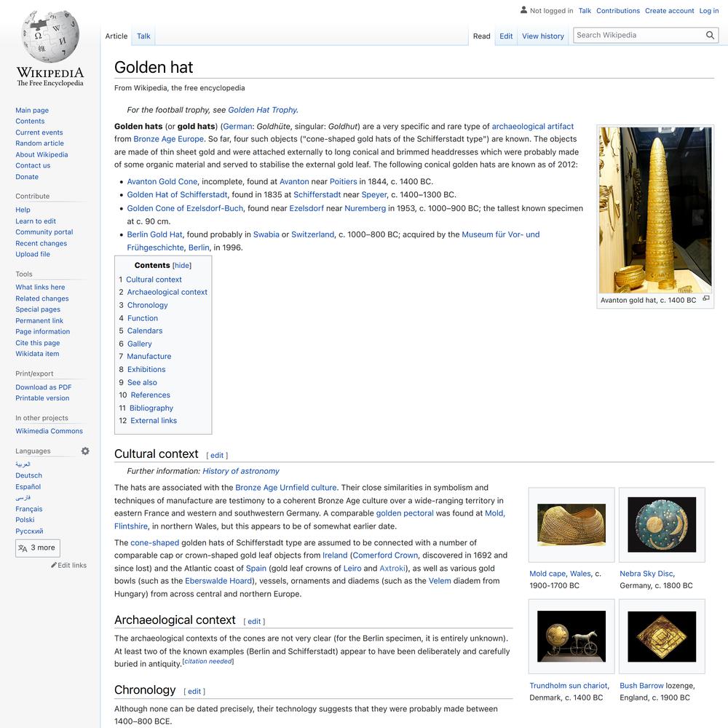This screenshot has width=728, height=728.
Task: Click Create account link
Action: (669, 11)
